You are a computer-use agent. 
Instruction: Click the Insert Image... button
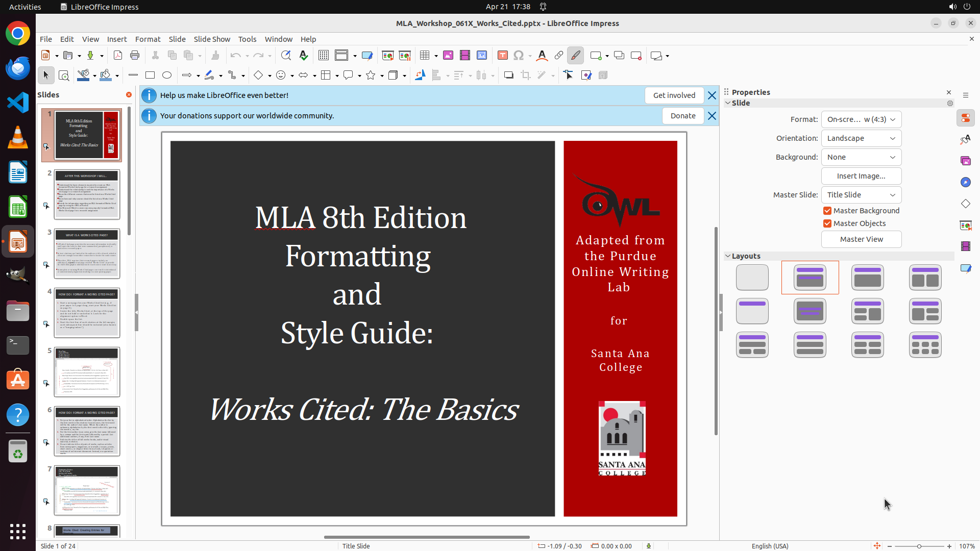click(x=861, y=176)
